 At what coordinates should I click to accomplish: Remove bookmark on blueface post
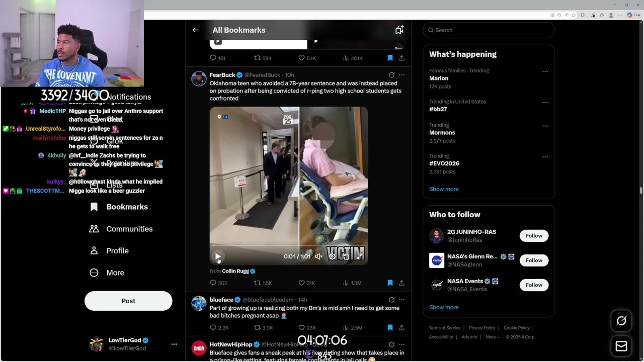390,328
